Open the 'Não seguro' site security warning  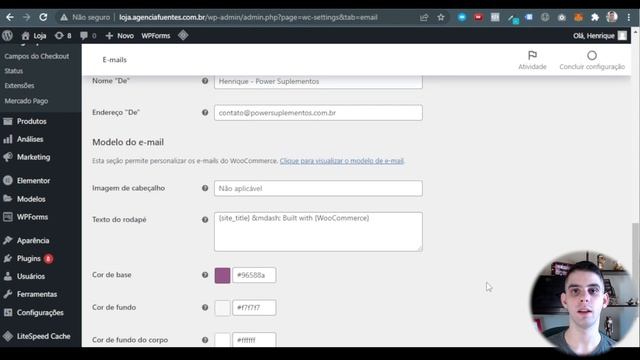coord(85,17)
